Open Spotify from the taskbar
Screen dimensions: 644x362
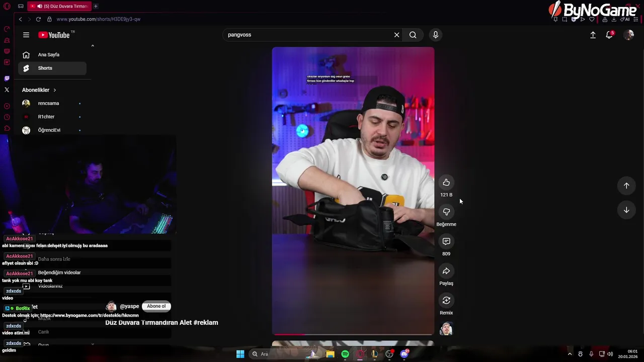pos(345,354)
